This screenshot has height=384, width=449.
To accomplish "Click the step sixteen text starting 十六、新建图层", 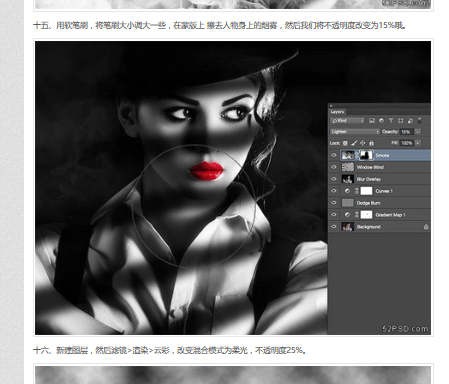I will coord(170,350).
